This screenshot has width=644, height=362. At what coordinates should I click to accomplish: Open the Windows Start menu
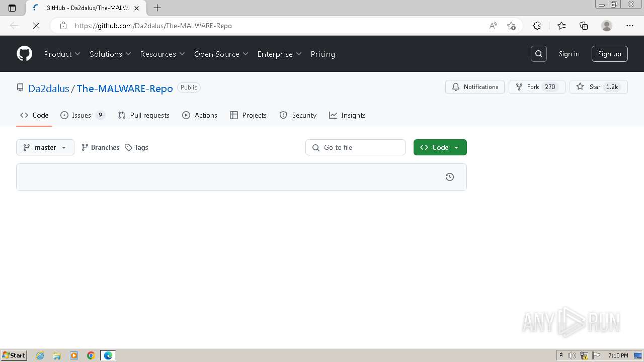click(x=14, y=355)
